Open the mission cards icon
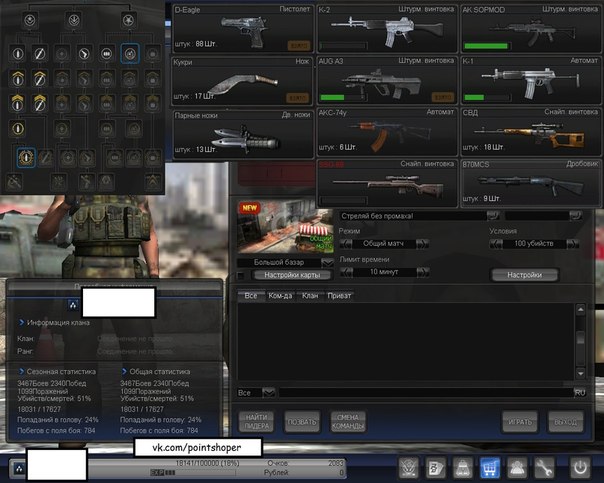 point(436,468)
